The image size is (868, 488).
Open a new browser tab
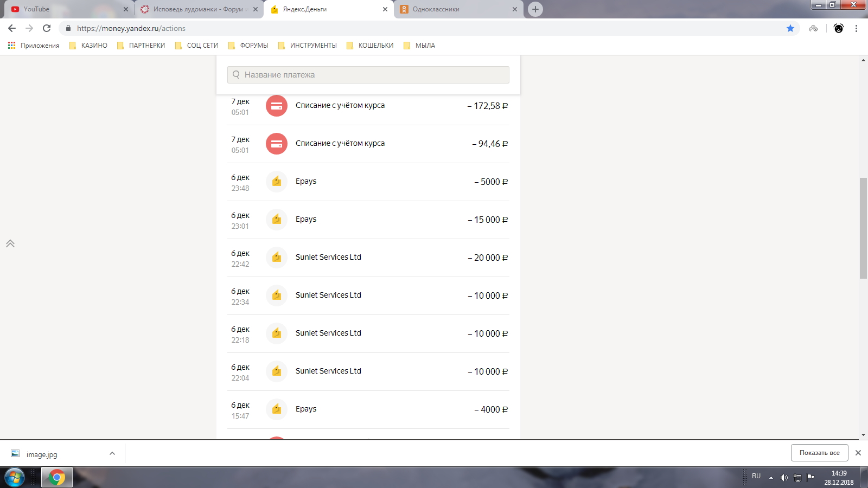pos(535,9)
